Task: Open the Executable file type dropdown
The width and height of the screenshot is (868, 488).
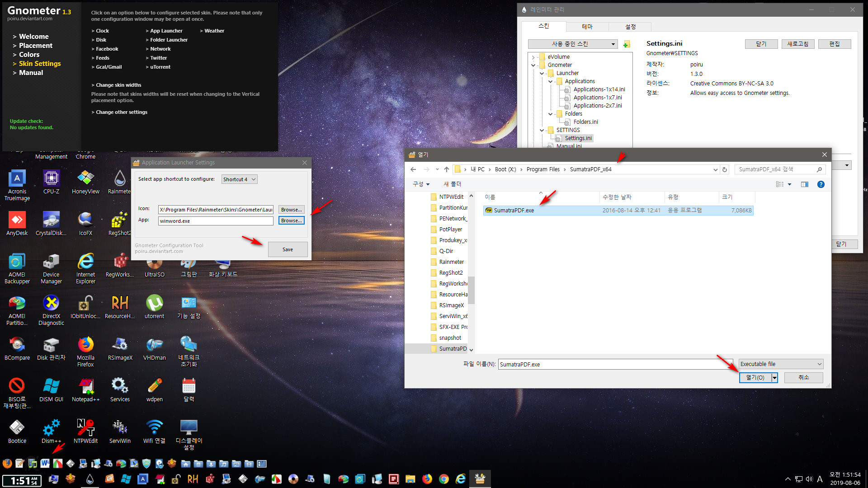Action: (781, 364)
